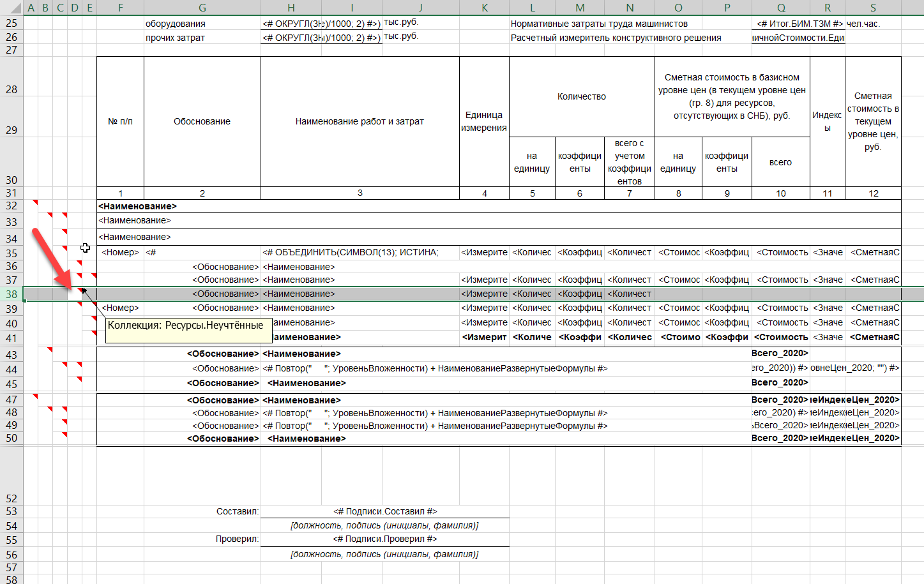The width and height of the screenshot is (924, 584).
Task: Select row 31 header
Action: click(x=11, y=193)
